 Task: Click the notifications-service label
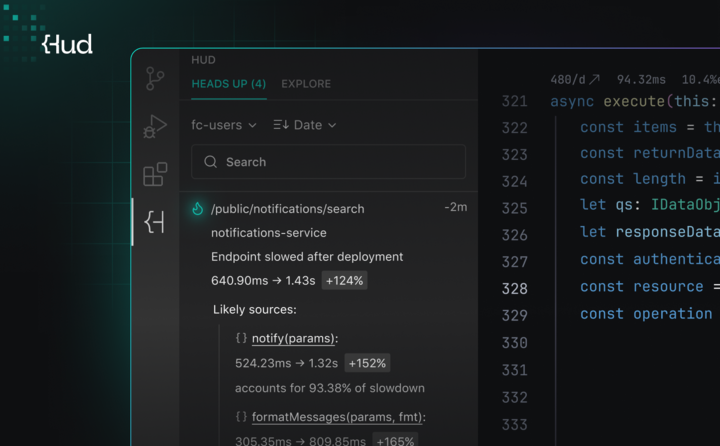[269, 233]
